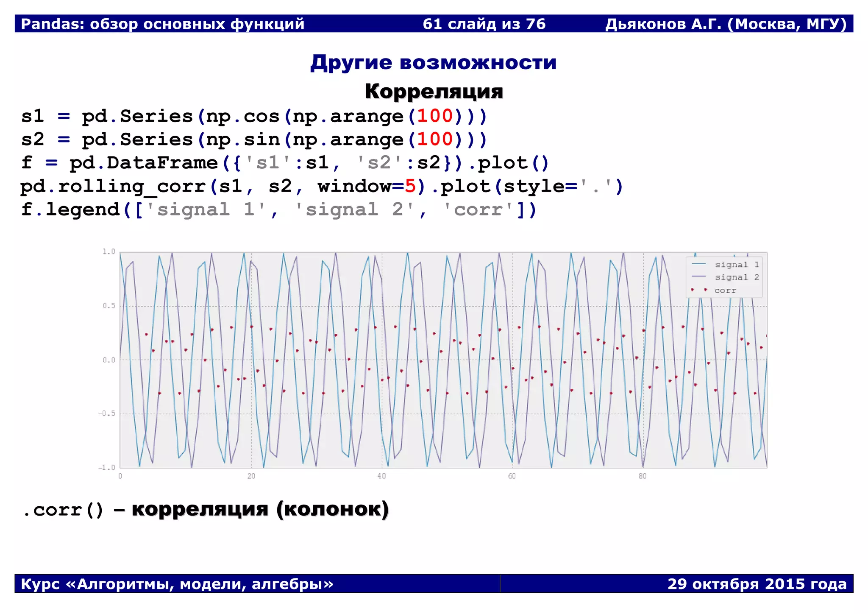This screenshot has width=868, height=614.
Task: Click the 'pd.rolling_corr' code line
Action: [321, 187]
